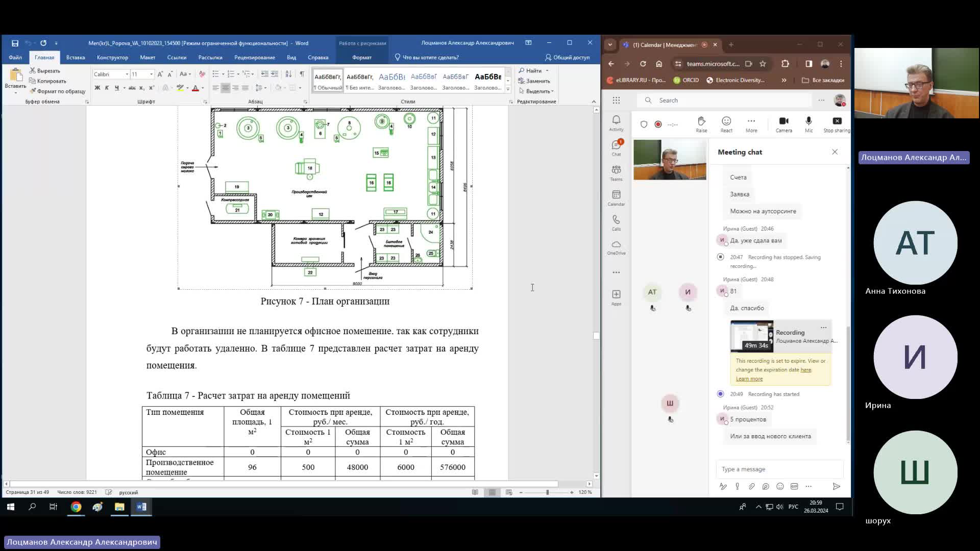Open the Change Case (Аа) dropdown
The width and height of the screenshot is (980, 551).
pyautogui.click(x=185, y=74)
